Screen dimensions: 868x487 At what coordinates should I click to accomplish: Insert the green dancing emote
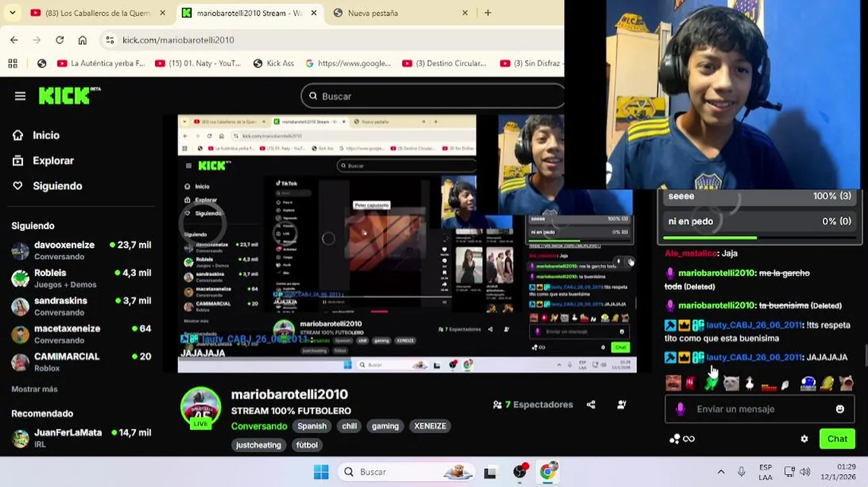pos(710,384)
